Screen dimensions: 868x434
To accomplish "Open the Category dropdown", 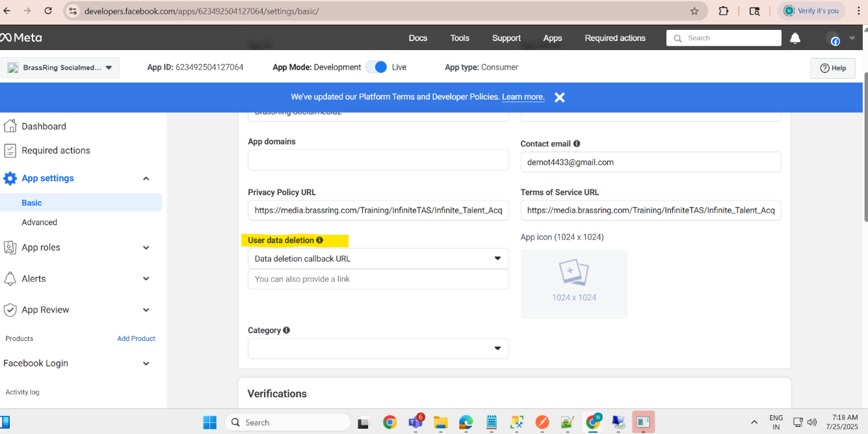I will tap(378, 349).
